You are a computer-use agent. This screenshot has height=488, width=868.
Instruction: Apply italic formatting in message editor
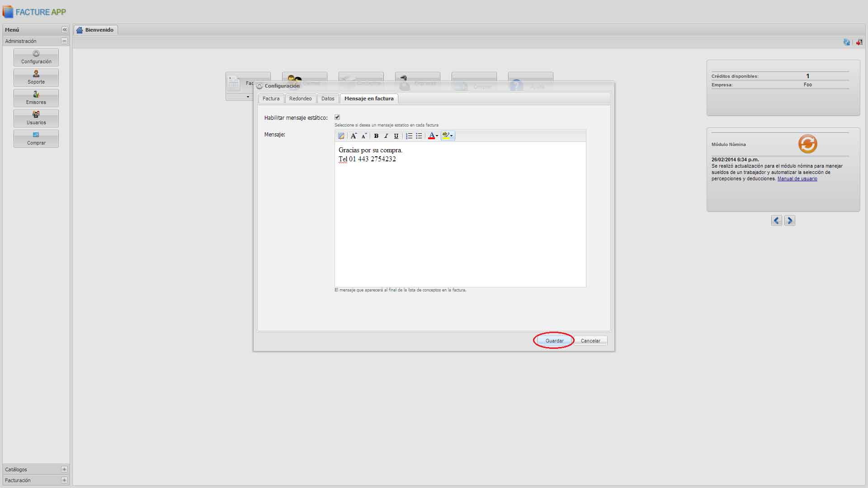[x=386, y=136]
